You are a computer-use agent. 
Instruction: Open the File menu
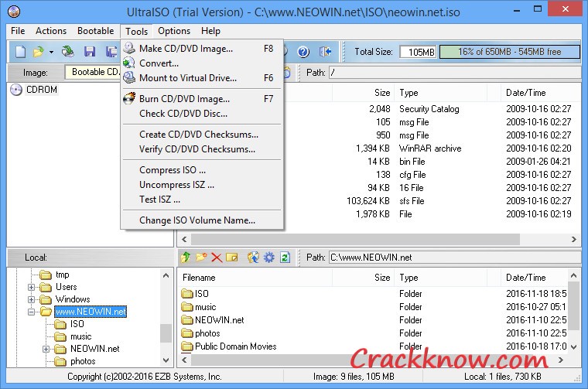coord(18,31)
